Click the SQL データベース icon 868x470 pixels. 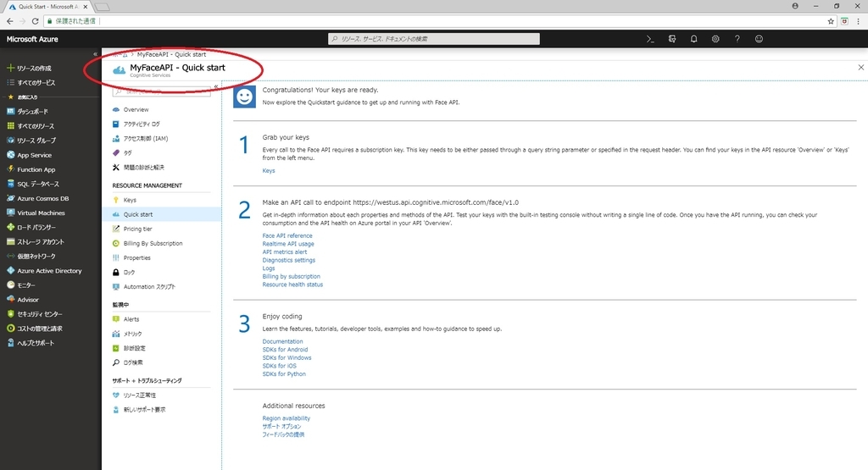[x=10, y=184]
